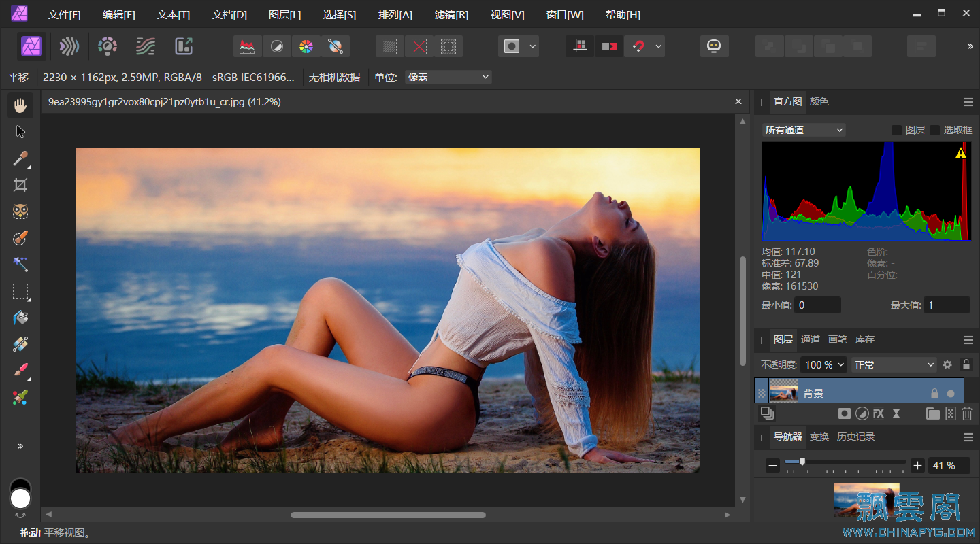Select the Flood Fill bucket tool

tap(20, 318)
